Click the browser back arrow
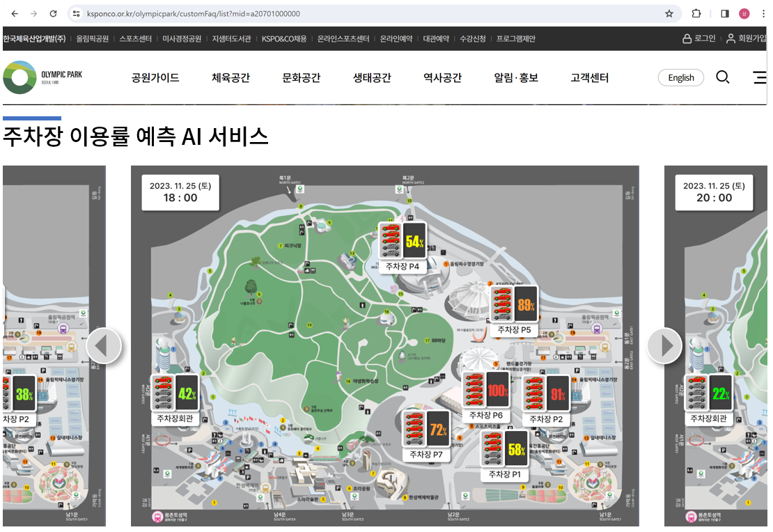This screenshot has width=773, height=532. 15,13
